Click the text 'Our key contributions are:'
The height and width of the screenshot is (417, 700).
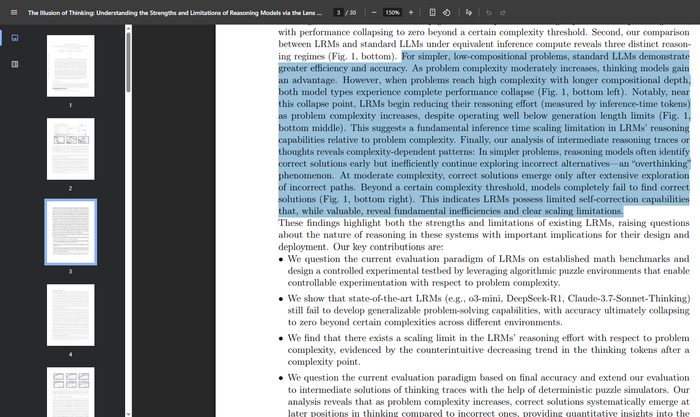pyautogui.click(x=388, y=246)
